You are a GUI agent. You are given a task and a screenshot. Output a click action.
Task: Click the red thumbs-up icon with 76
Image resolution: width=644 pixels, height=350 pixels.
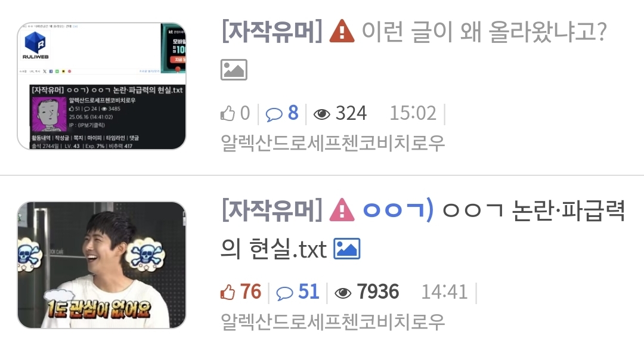click(228, 292)
